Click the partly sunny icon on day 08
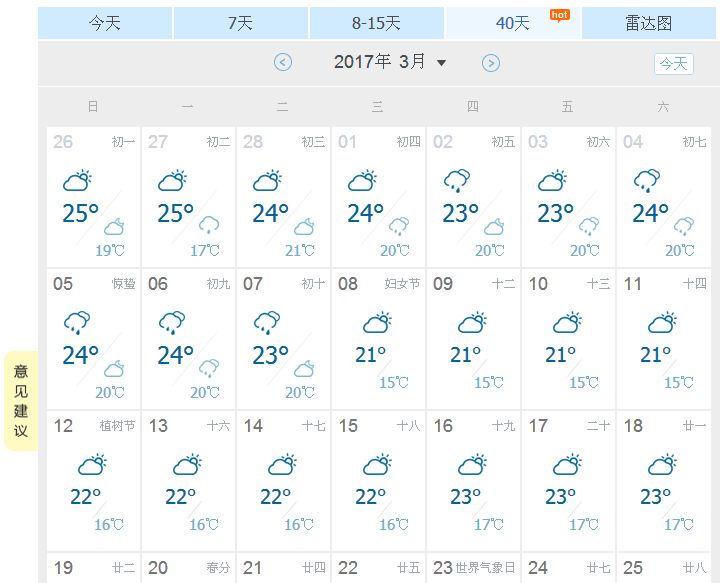This screenshot has height=583, width=724. 377,322
